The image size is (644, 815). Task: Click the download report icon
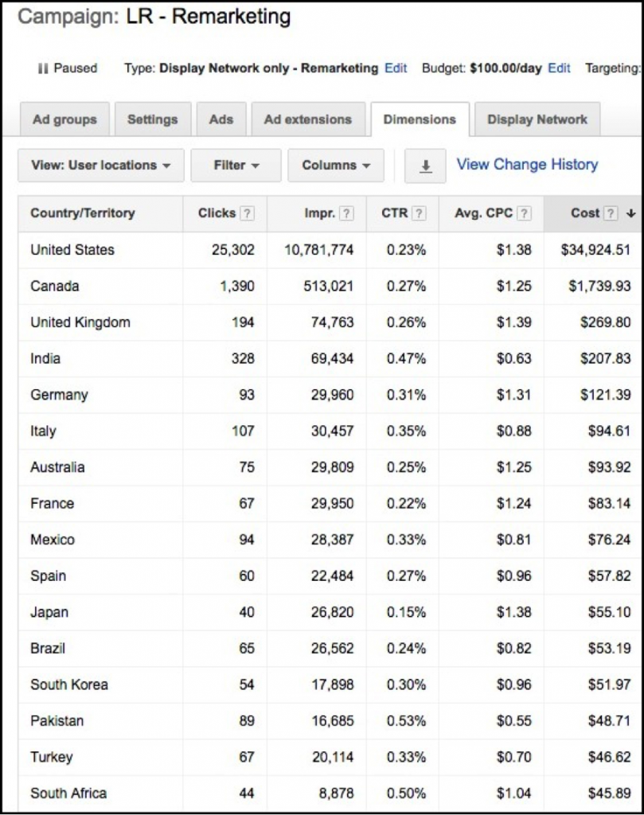click(x=426, y=166)
